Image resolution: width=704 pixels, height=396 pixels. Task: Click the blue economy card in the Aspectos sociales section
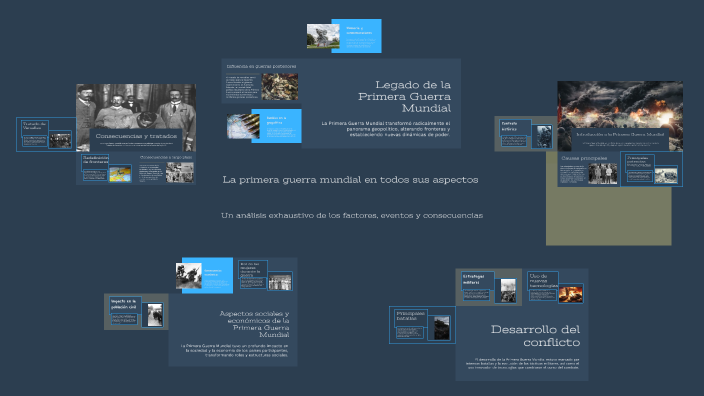pyautogui.click(x=218, y=275)
